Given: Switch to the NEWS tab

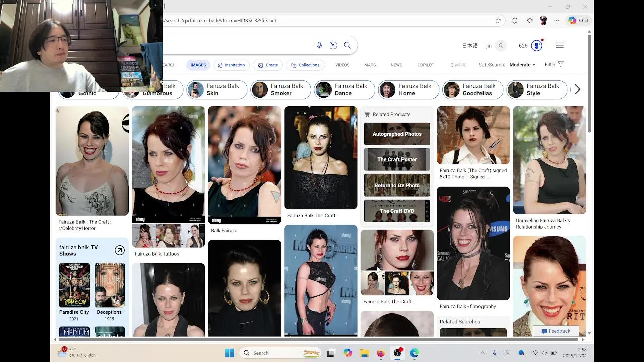Looking at the screenshot, I should (x=396, y=65).
